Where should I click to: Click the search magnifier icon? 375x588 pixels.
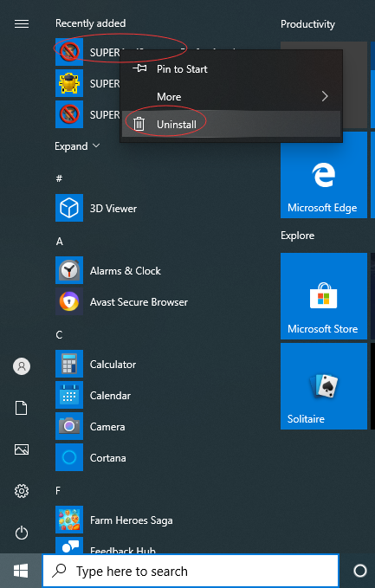[59, 571]
